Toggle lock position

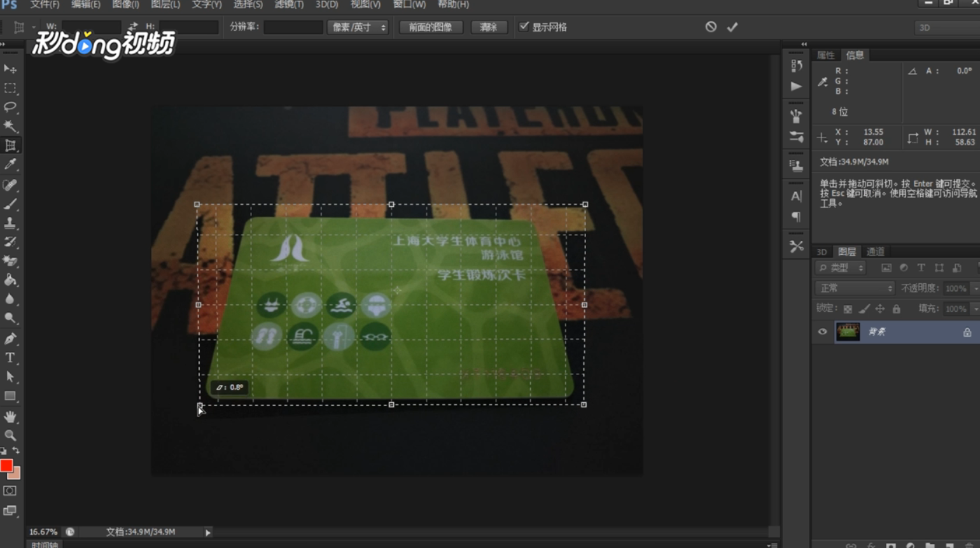tap(880, 309)
